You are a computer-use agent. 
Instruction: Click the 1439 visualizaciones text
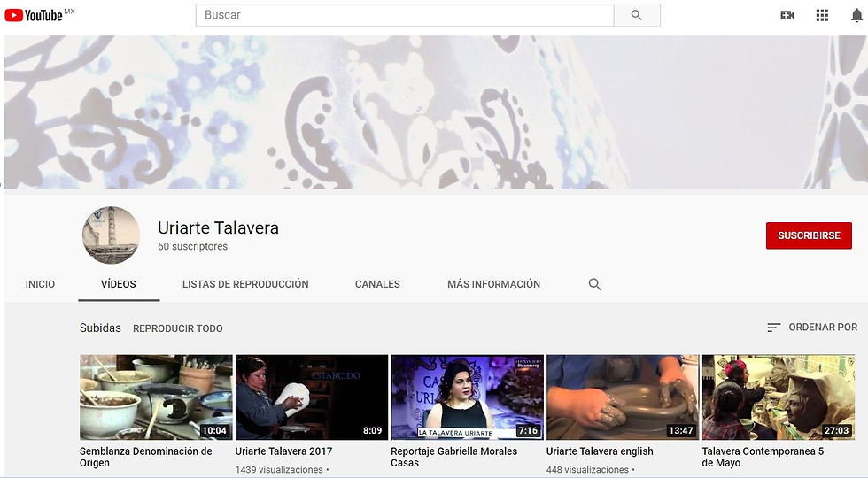point(279,470)
